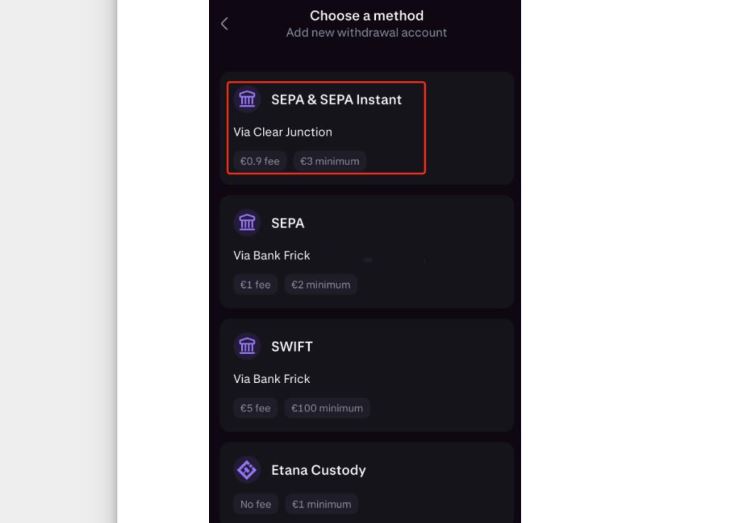Click the Via Clear Junction text
Viewport: 750px width, 523px height.
pyautogui.click(x=283, y=132)
